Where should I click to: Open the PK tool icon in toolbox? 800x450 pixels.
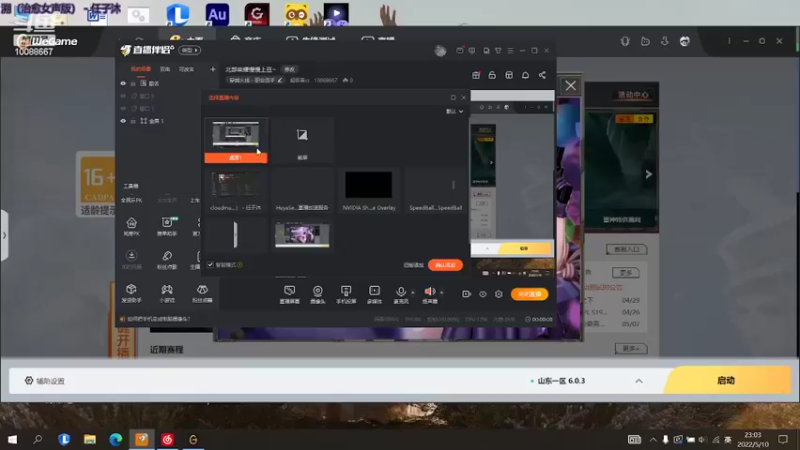[x=131, y=226]
